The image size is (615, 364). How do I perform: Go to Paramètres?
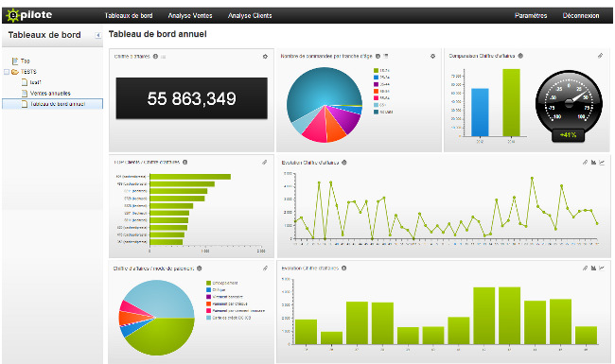531,16
